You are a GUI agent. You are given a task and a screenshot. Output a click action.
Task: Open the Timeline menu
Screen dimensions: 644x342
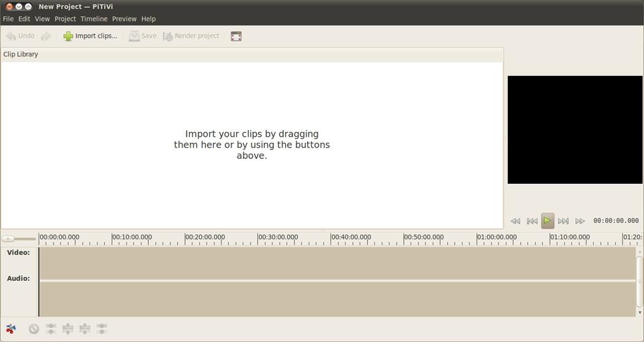tap(94, 19)
